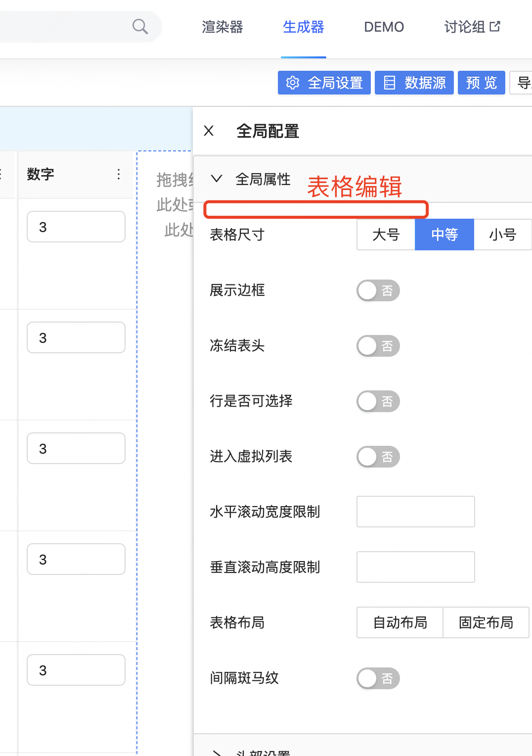Close the 全局配置 panel
The width and height of the screenshot is (532, 756).
[208, 131]
